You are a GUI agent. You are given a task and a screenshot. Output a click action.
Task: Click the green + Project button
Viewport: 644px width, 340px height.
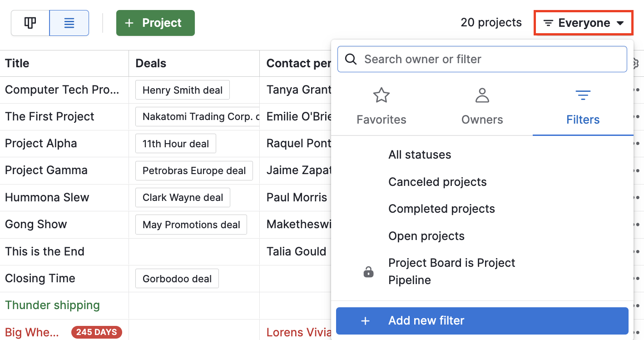(x=155, y=23)
